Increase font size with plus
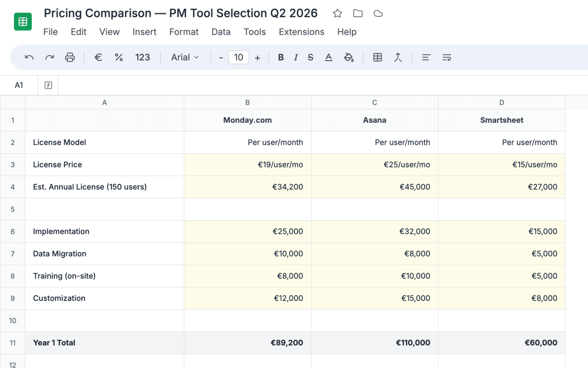This screenshot has height=368, width=588. 258,58
